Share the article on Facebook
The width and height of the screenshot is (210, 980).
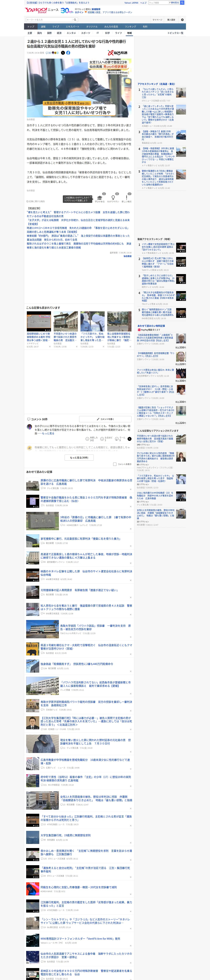coord(68,53)
